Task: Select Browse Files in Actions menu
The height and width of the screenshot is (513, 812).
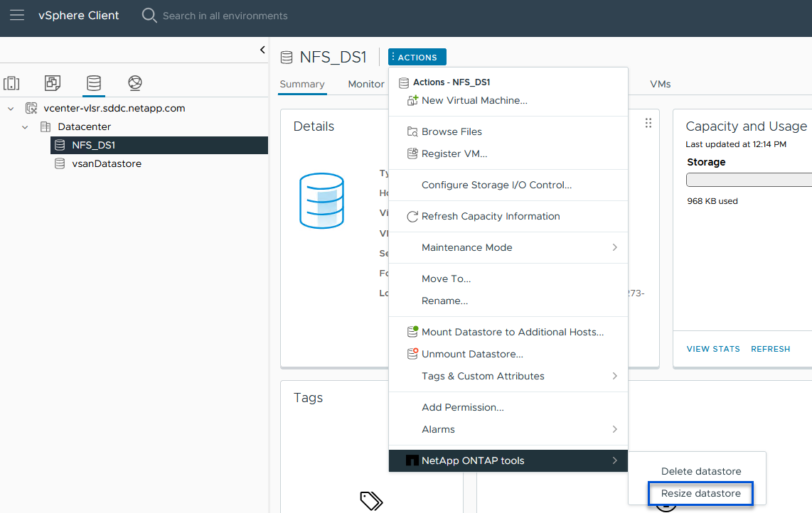Action: pos(452,131)
